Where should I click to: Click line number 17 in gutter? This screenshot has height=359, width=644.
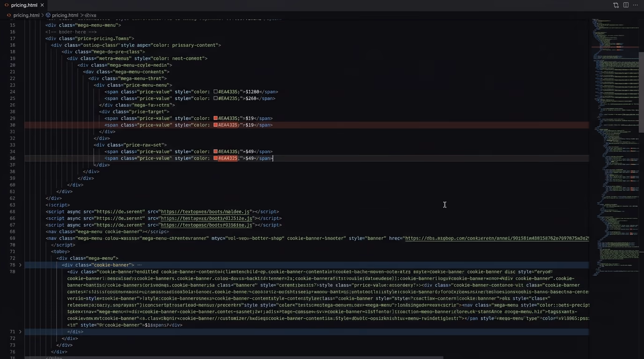(13, 38)
